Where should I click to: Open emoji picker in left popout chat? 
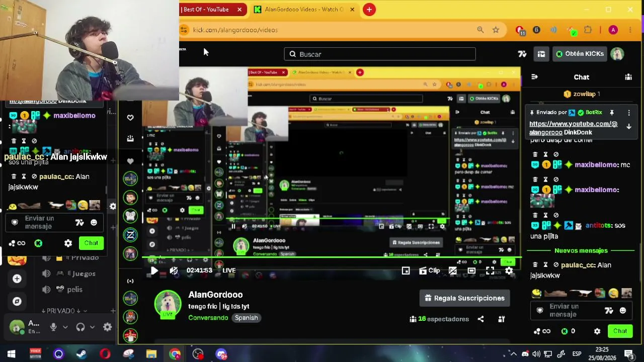[x=94, y=222]
